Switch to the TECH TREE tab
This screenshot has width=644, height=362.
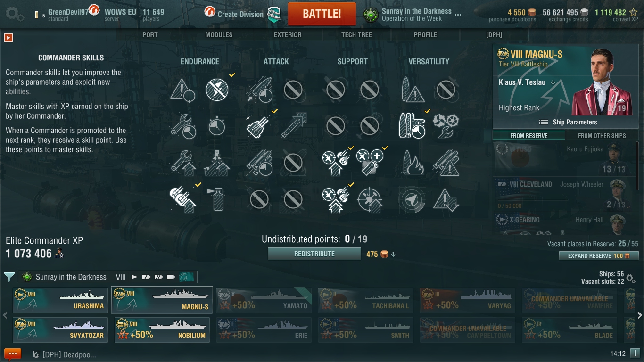tap(356, 35)
